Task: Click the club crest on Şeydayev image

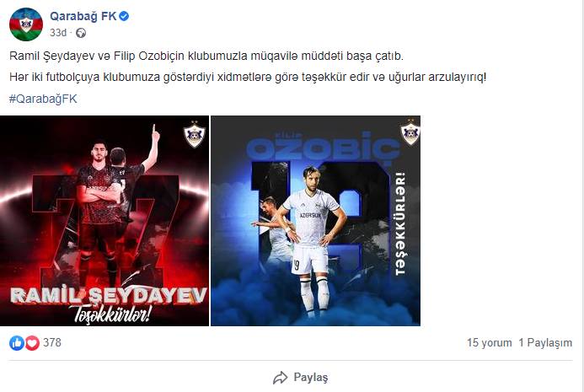Action: point(195,135)
